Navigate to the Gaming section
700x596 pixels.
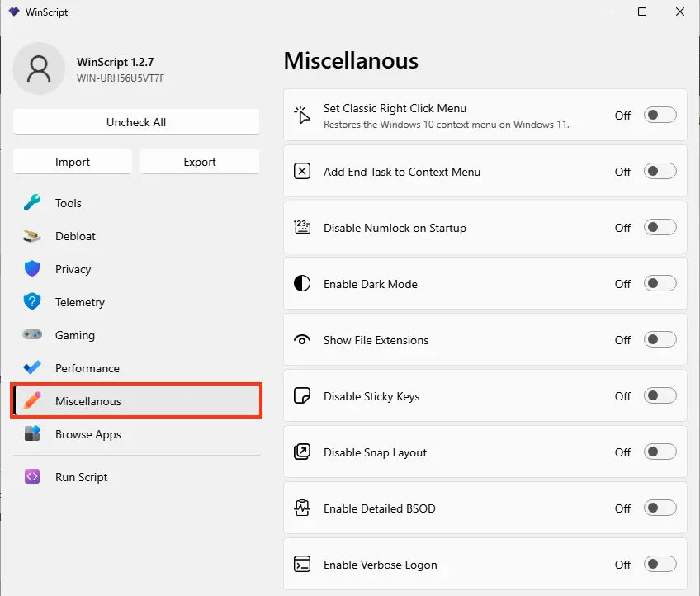tap(136, 335)
